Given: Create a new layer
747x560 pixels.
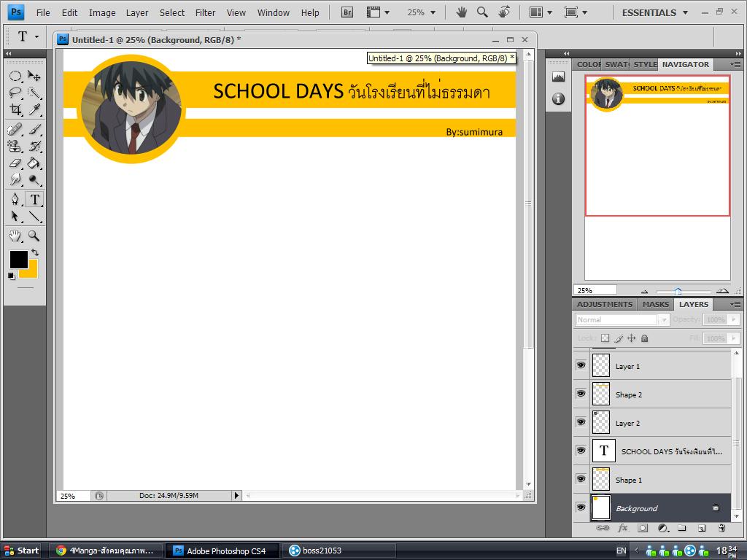Looking at the screenshot, I should coord(701,528).
